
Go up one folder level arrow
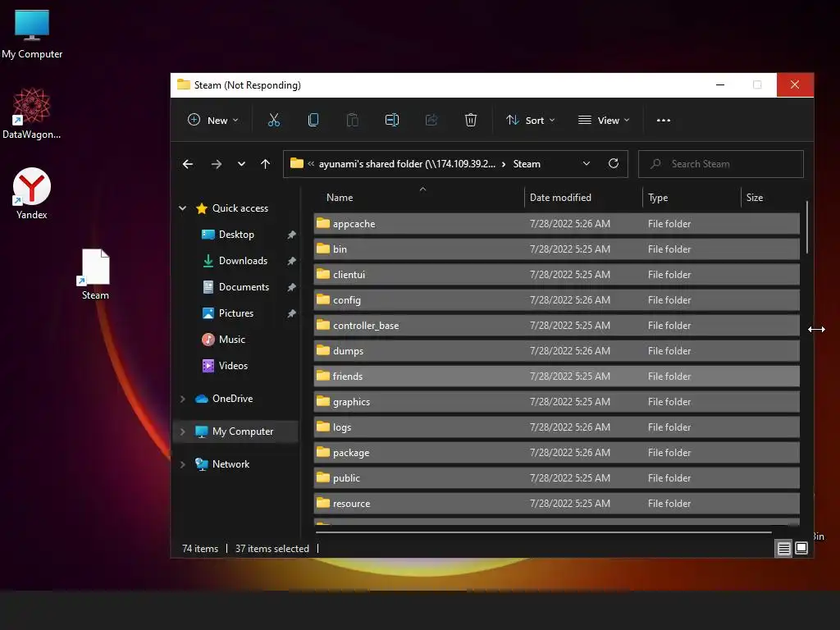tap(265, 164)
